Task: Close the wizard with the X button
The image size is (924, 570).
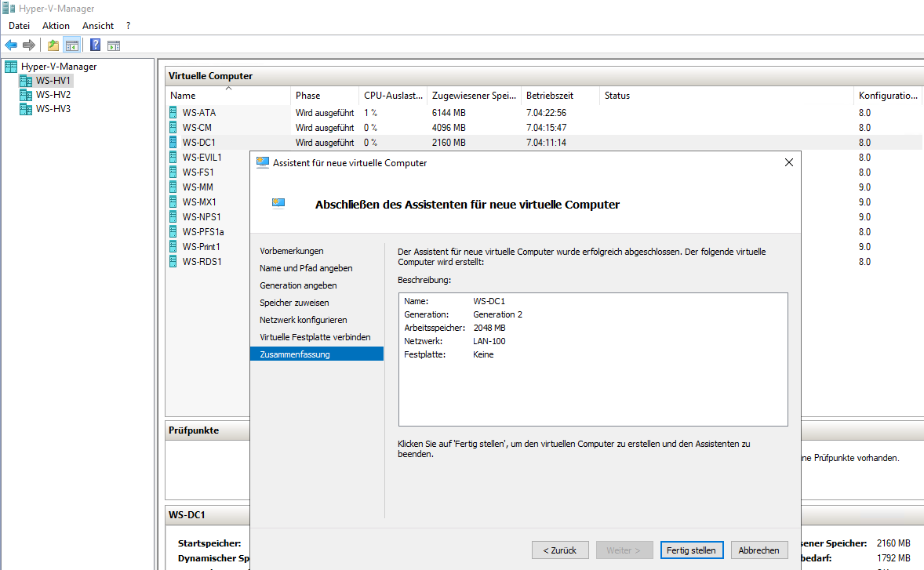Action: 789,162
